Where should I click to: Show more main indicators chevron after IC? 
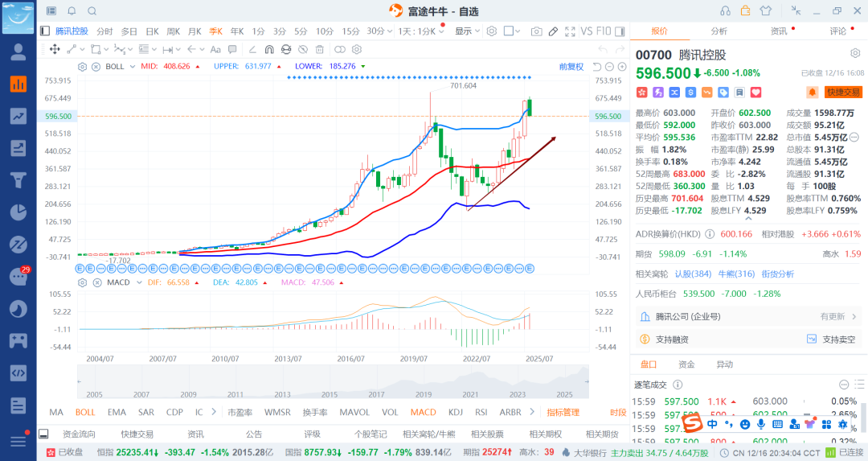(214, 412)
